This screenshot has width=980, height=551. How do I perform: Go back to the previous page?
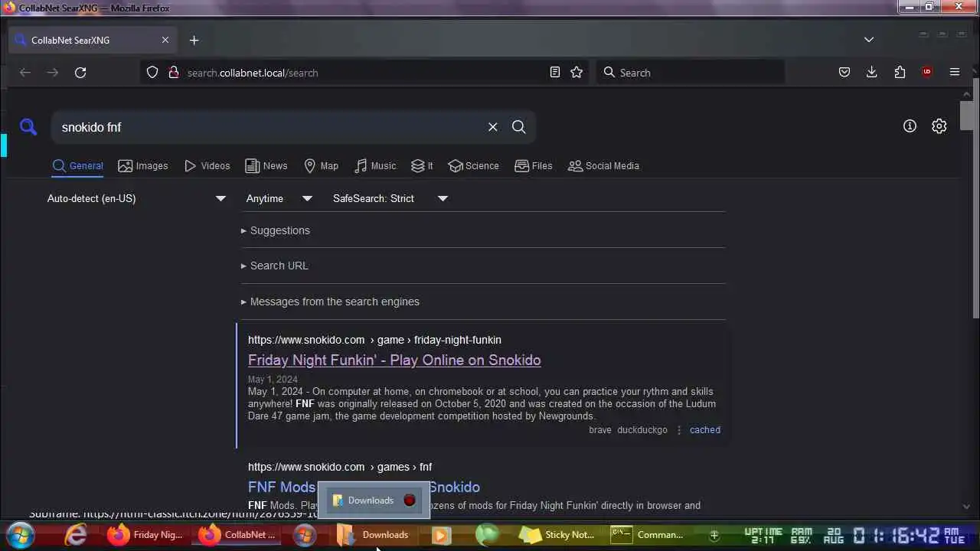pos(25,73)
